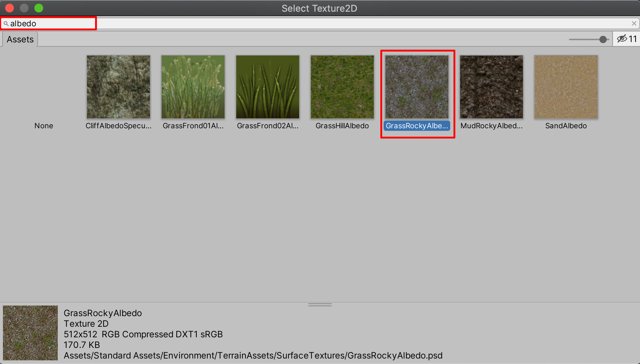The width and height of the screenshot is (640, 364).
Task: Select the CliffAlbedoSpecular texture thumbnail
Action: coord(118,87)
